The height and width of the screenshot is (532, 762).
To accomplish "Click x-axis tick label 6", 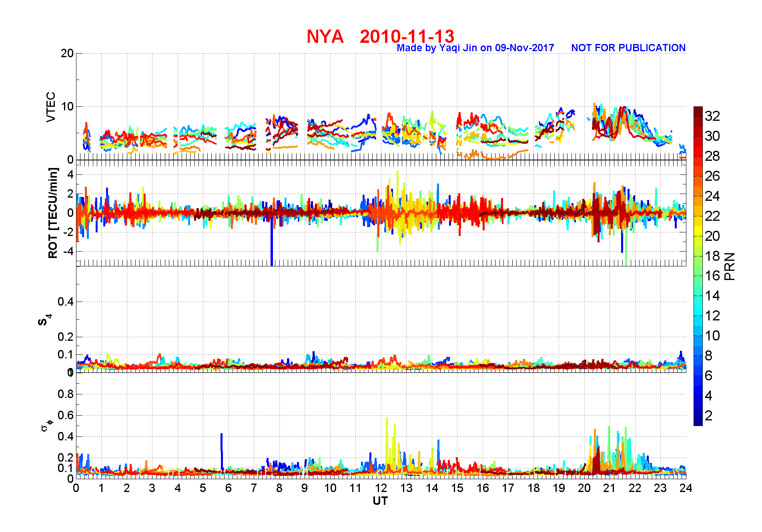I will tap(228, 488).
